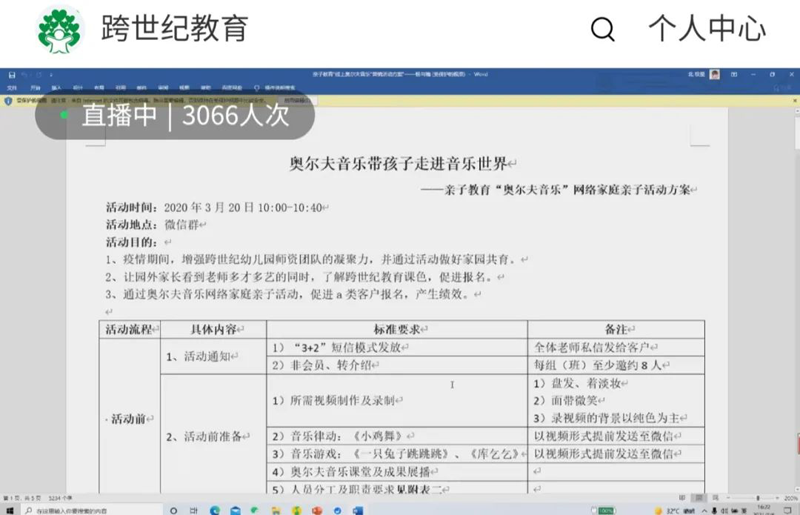
Task: Click the Word zoom slider handle
Action: point(758,498)
